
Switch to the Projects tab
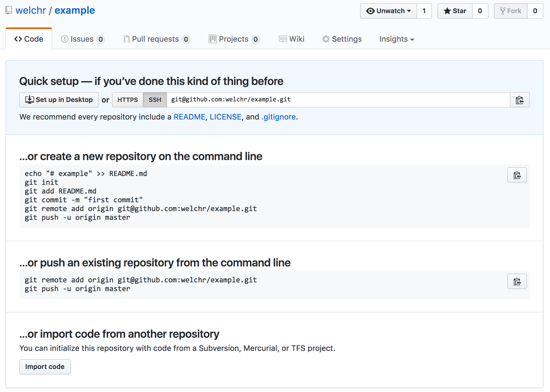coord(234,39)
